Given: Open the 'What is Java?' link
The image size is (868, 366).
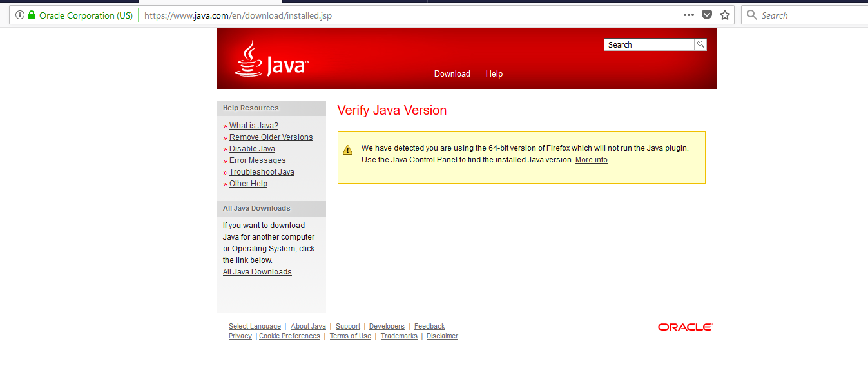Looking at the screenshot, I should coord(254,126).
